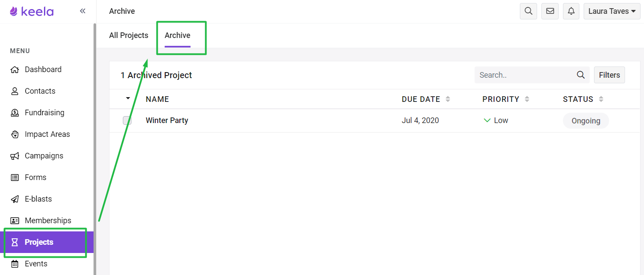The width and height of the screenshot is (644, 275).
Task: Click the Keela logo
Action: click(31, 11)
